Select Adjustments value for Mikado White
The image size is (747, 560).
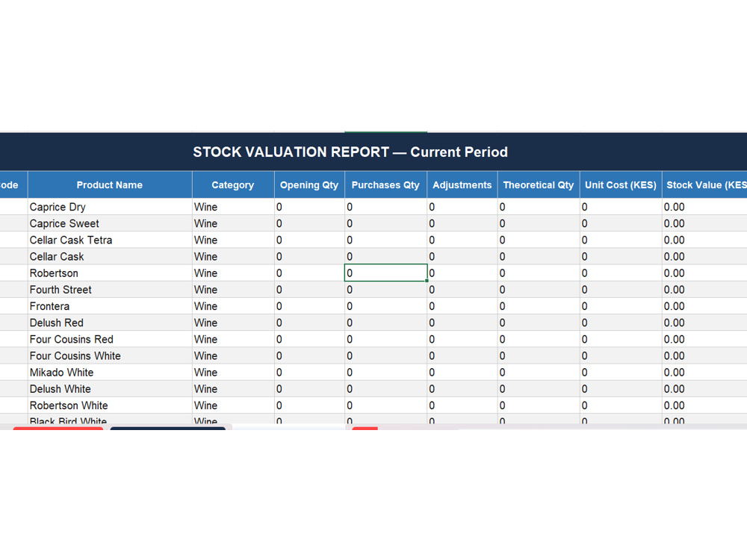point(462,373)
